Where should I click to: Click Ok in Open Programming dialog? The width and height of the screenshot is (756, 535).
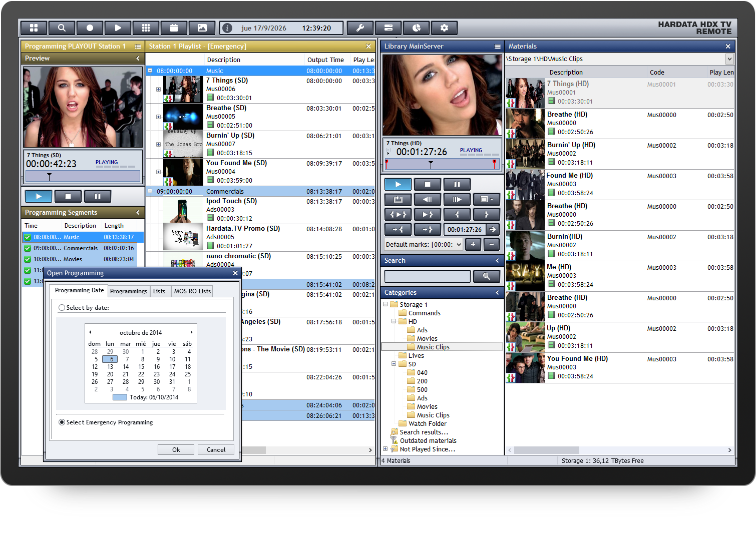coord(176,450)
